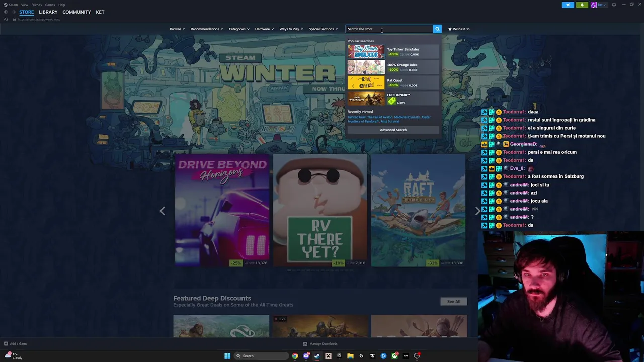Open the KET profile tab
644x362 pixels.
click(x=100, y=12)
